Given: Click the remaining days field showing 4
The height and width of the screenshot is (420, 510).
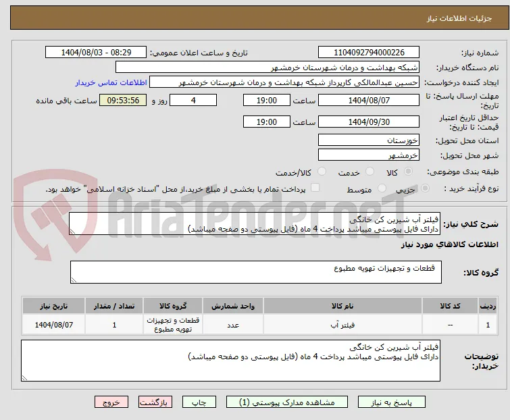Looking at the screenshot, I should pyautogui.click(x=193, y=100).
